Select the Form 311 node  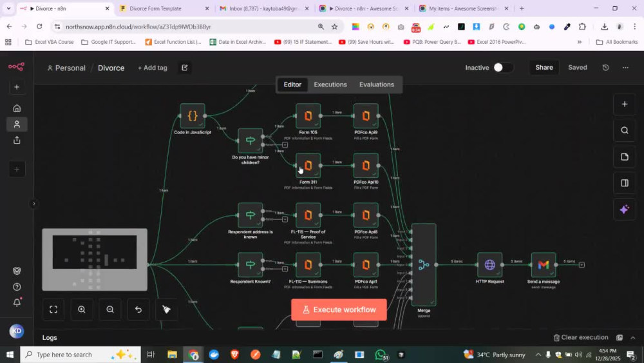pos(308,166)
